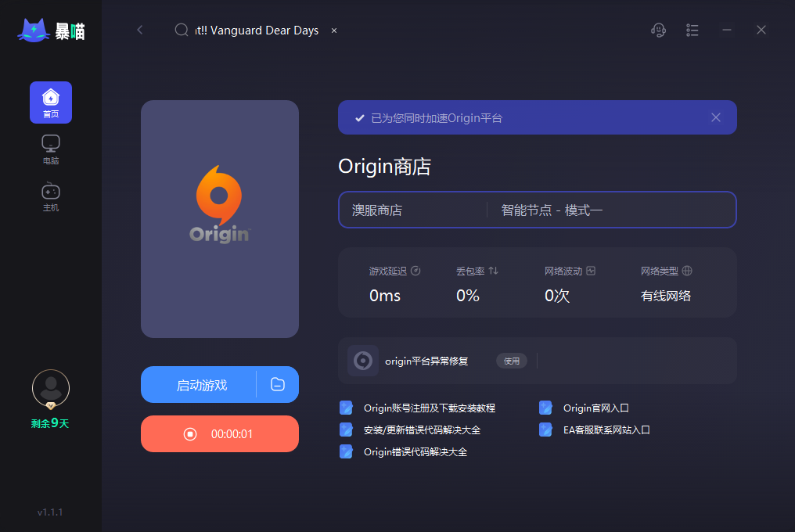Open customer support headset icon
The width and height of the screenshot is (795, 532).
click(x=658, y=30)
